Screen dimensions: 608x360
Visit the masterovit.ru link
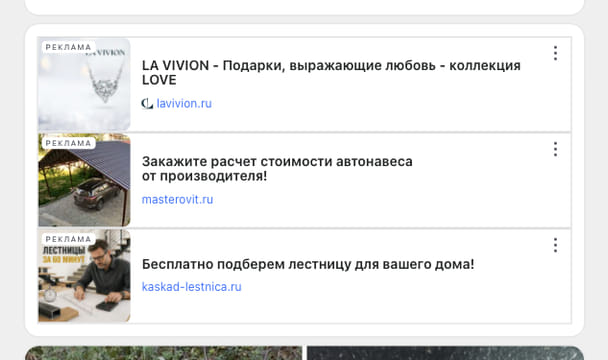(x=178, y=199)
